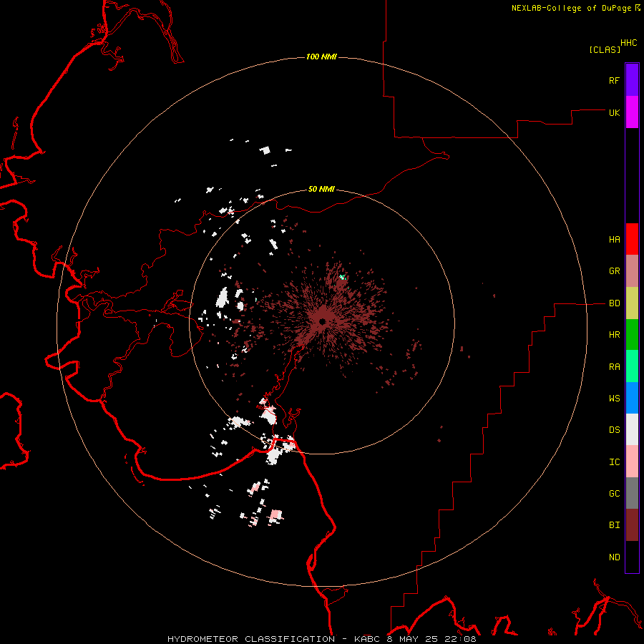Click the GC legend label
The width and height of the screenshot is (644, 644).
(x=614, y=494)
